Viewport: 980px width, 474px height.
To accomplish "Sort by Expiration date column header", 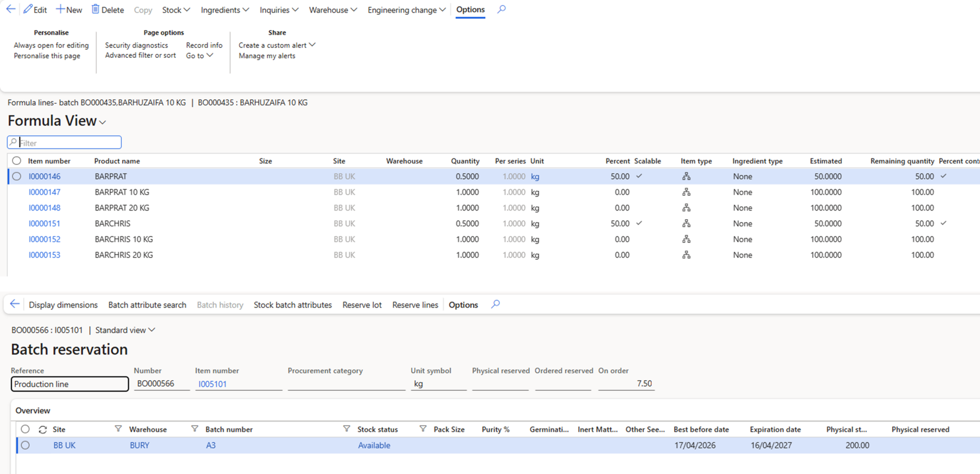I will (775, 430).
